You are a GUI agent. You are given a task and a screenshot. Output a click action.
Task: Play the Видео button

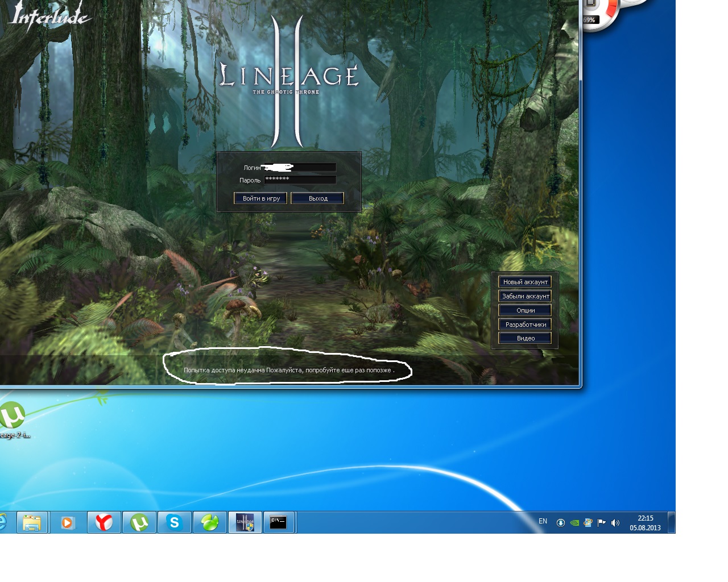[x=525, y=338]
